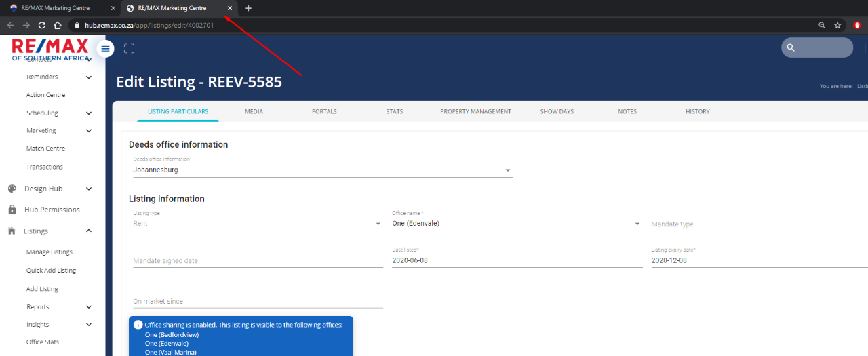Viewport: 868px width, 356px height.
Task: Click the Hub Permissions lock icon
Action: coord(12,210)
